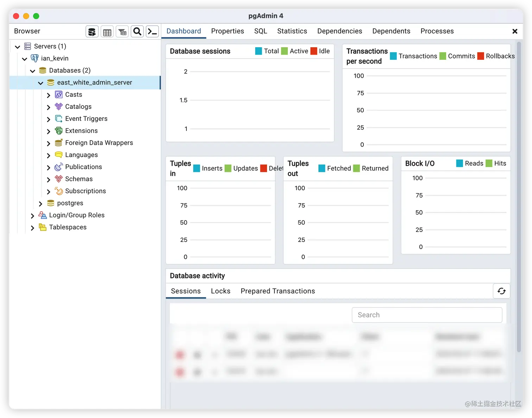
Task: Switch to the Properties tab
Action: [227, 31]
